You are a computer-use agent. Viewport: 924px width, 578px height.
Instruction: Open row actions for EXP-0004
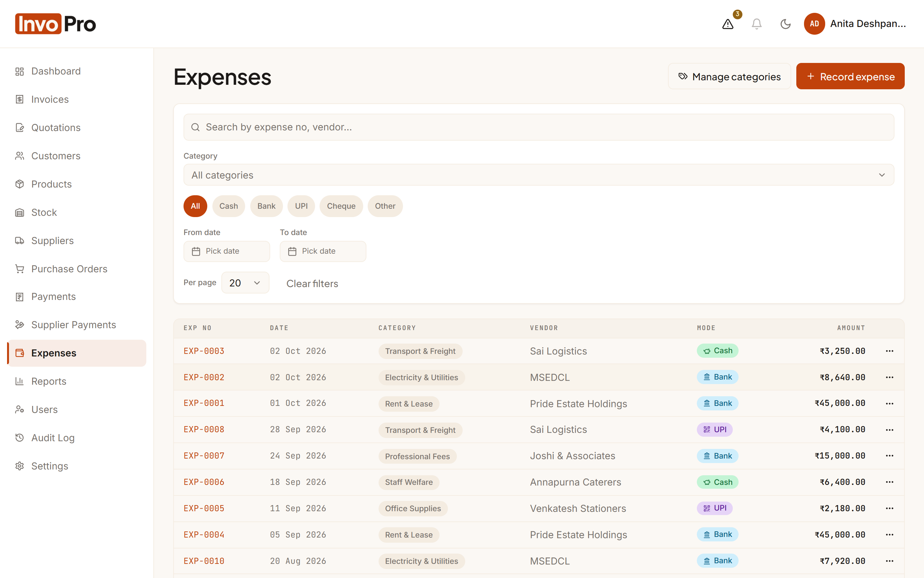889,535
